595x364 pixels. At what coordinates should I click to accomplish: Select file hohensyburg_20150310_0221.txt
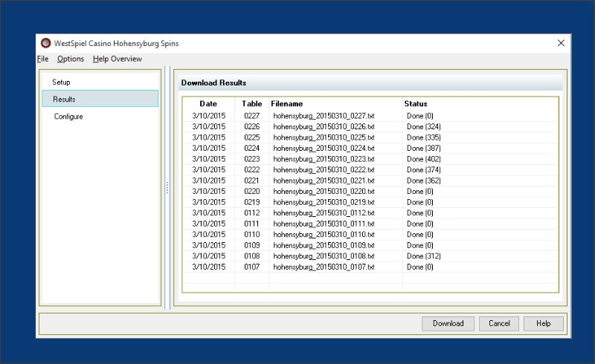point(324,181)
